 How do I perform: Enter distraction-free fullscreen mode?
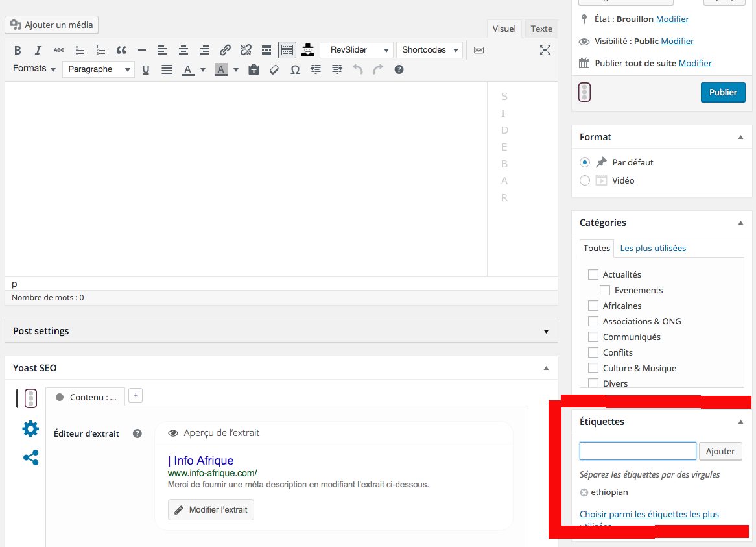pyautogui.click(x=545, y=50)
